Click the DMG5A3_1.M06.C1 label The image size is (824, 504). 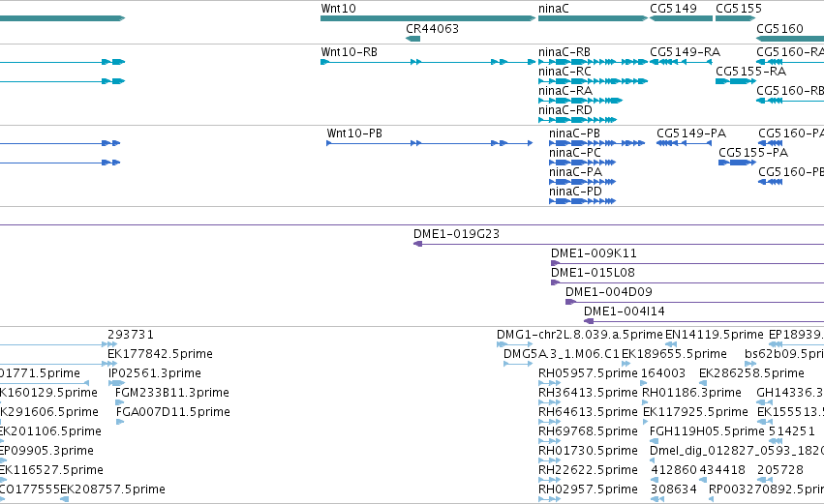pyautogui.click(x=562, y=354)
